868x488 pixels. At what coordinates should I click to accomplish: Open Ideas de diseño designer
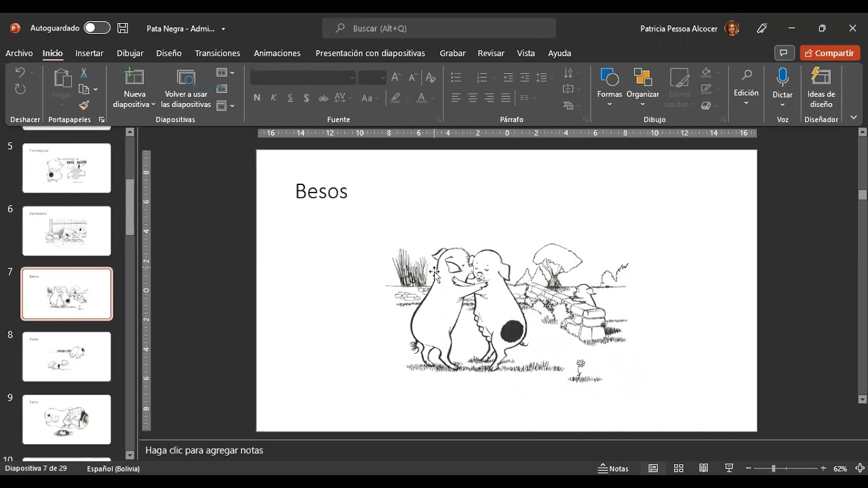(x=821, y=88)
